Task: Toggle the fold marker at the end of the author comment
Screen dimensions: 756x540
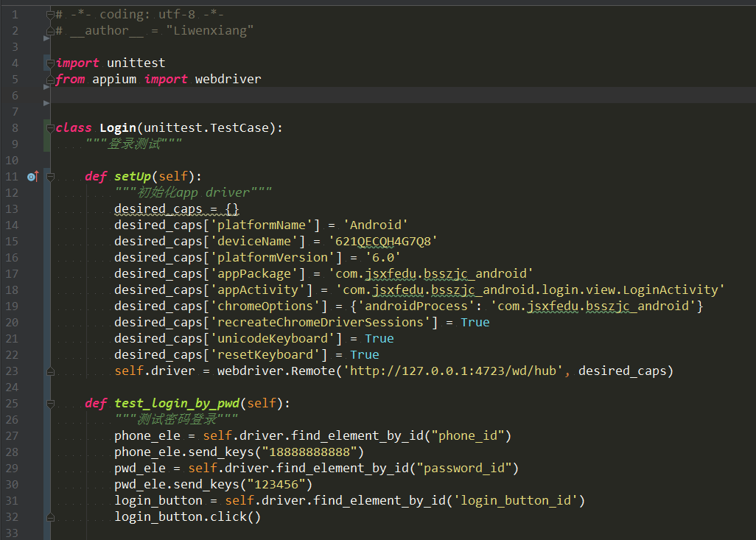Action: (x=50, y=32)
